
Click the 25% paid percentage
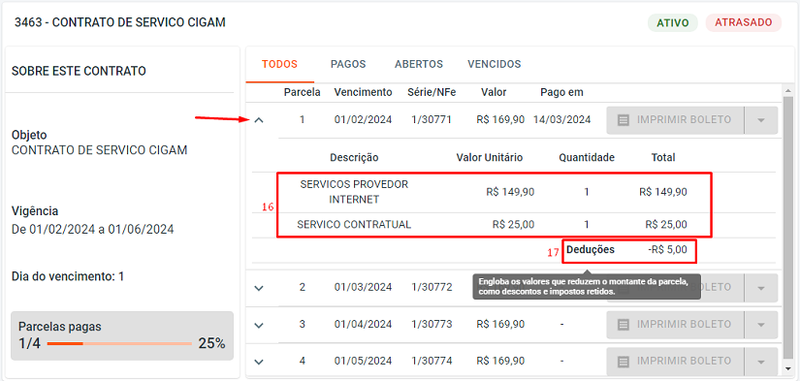point(212,344)
